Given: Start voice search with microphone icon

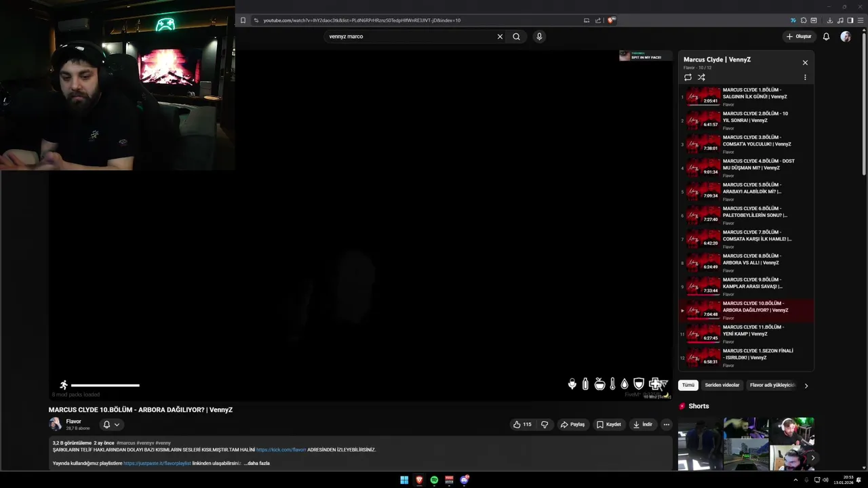Looking at the screenshot, I should point(539,37).
